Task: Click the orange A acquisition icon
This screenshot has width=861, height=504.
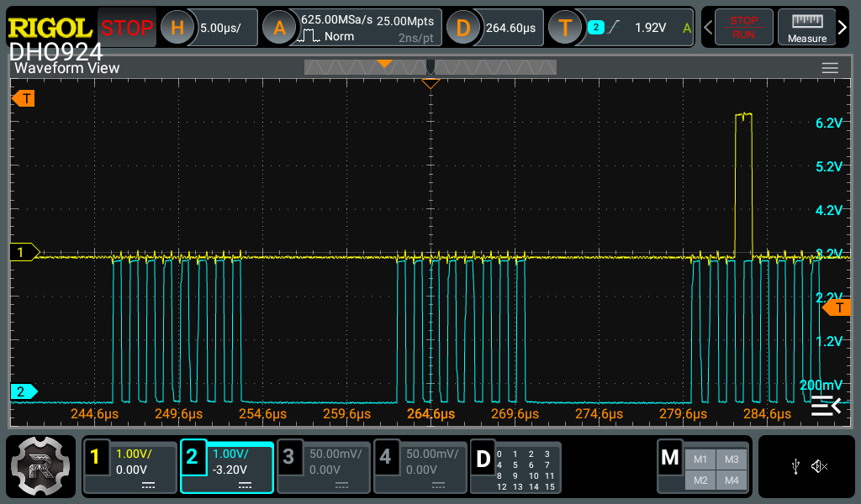Action: coord(279,28)
